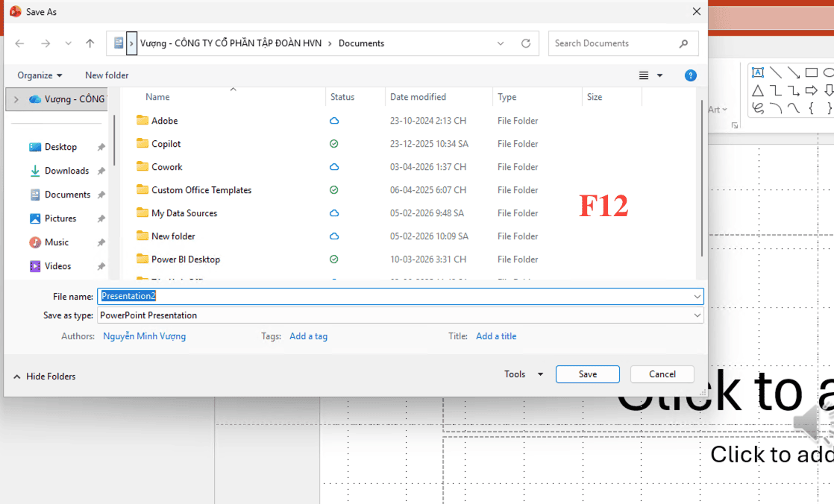Screen dimensions: 834x504
Task: Click the folder icon of Cowork
Action: coord(142,166)
